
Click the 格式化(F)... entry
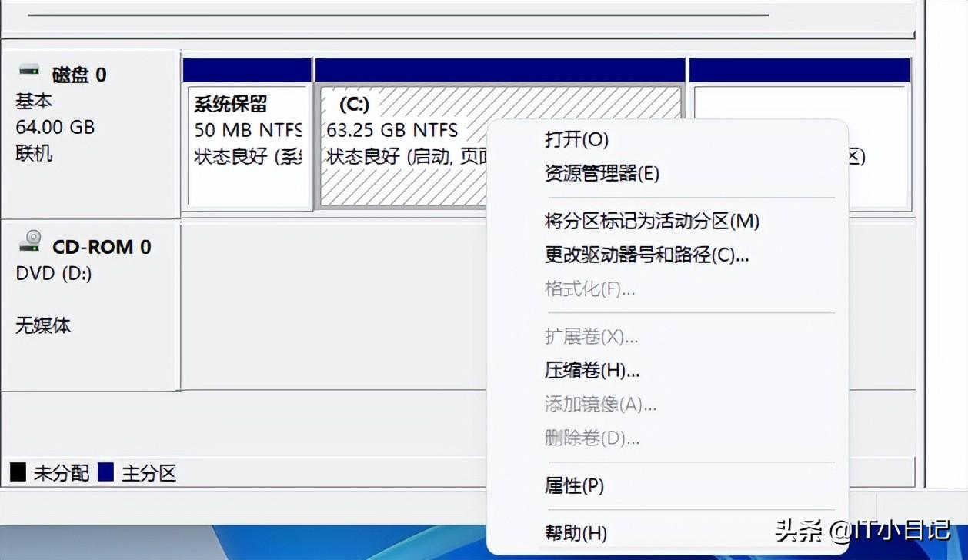click(x=589, y=289)
